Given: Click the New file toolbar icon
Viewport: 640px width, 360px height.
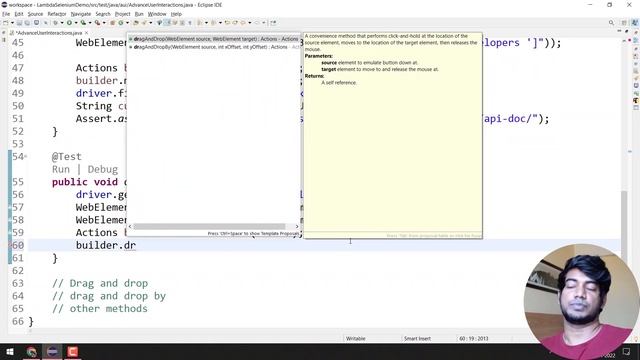Looking at the screenshot, I should (x=6, y=22).
